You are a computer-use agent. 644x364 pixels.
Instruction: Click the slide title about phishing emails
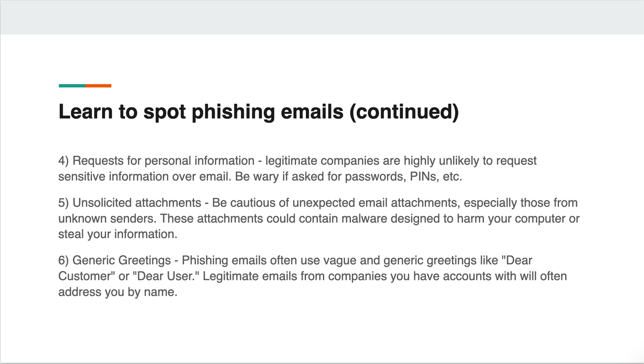click(x=258, y=112)
